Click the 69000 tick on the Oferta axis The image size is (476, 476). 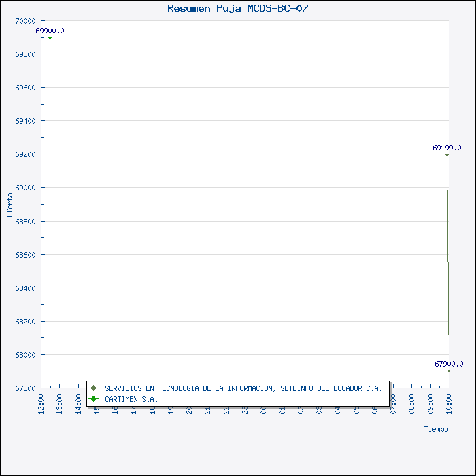[24, 188]
